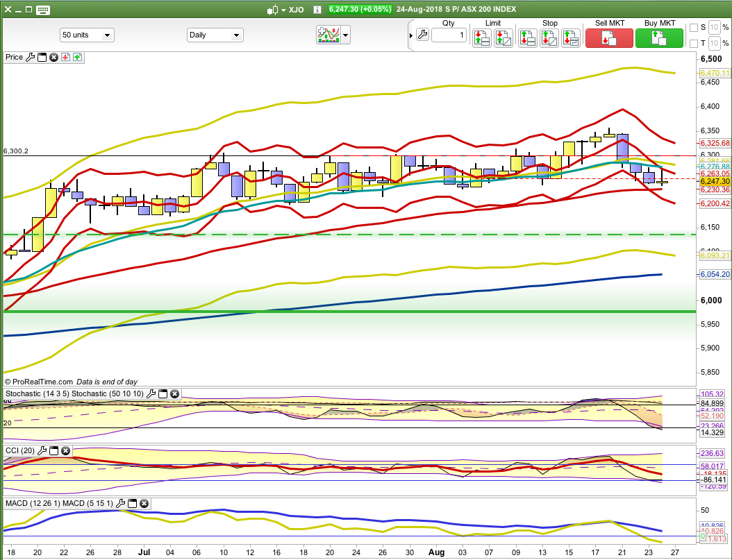Open the Daily timeframe dropdown
The image size is (732, 560).
point(215,35)
